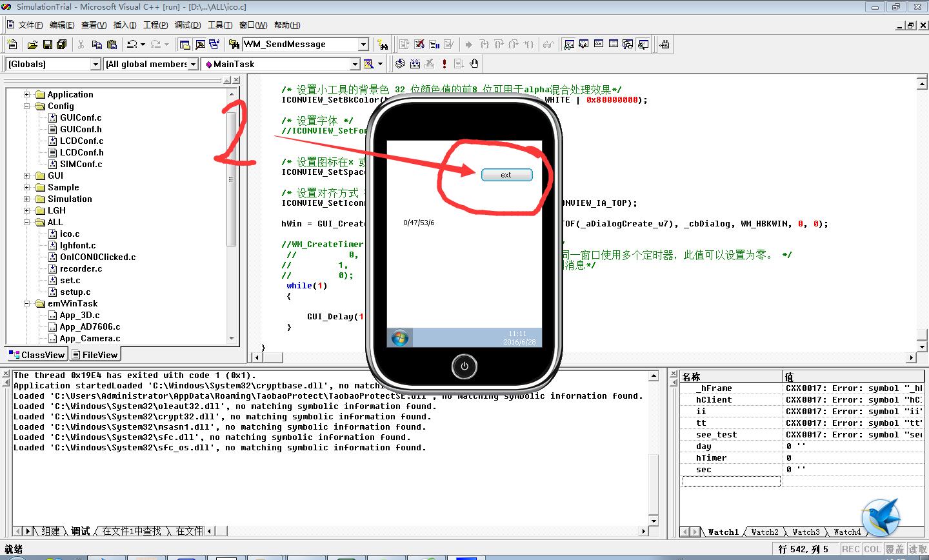Show the Memory debug window
929x560 pixels.
pyautogui.click(x=614, y=45)
